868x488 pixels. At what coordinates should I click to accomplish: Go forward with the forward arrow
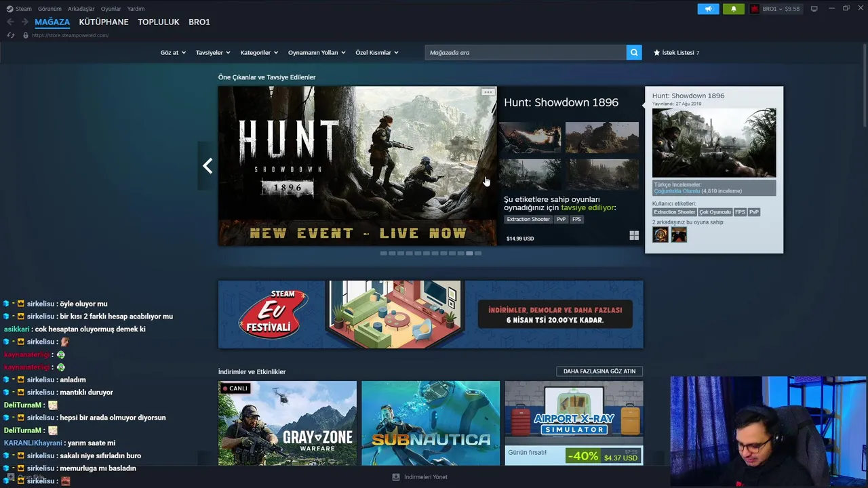click(24, 22)
